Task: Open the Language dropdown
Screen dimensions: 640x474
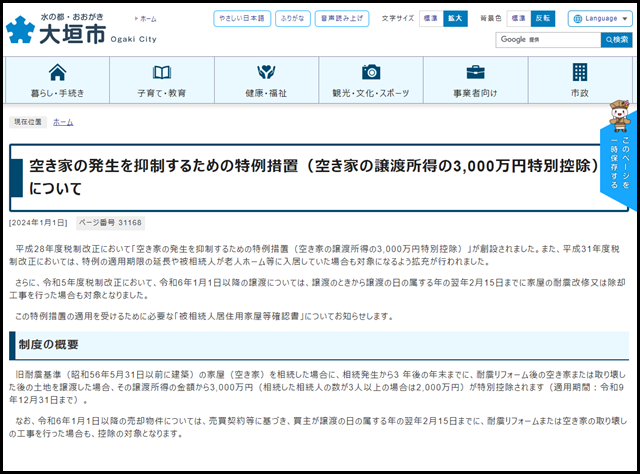Action: [600, 18]
